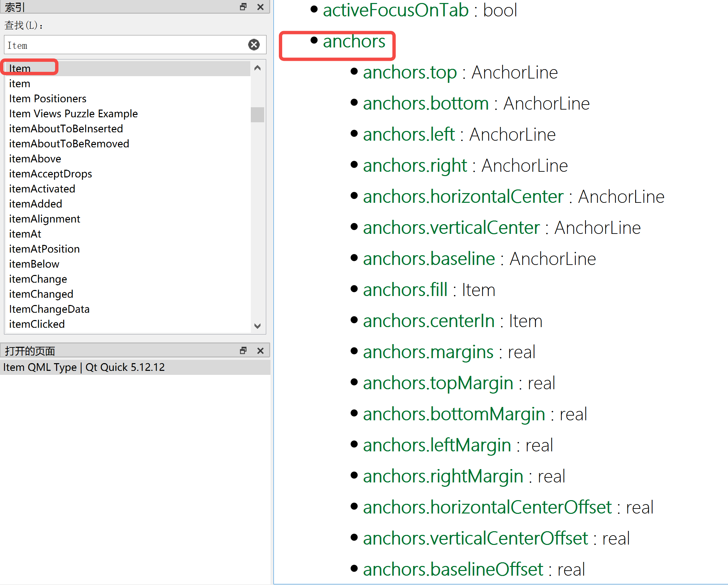Clear the Item search field using the clear icon

point(254,44)
